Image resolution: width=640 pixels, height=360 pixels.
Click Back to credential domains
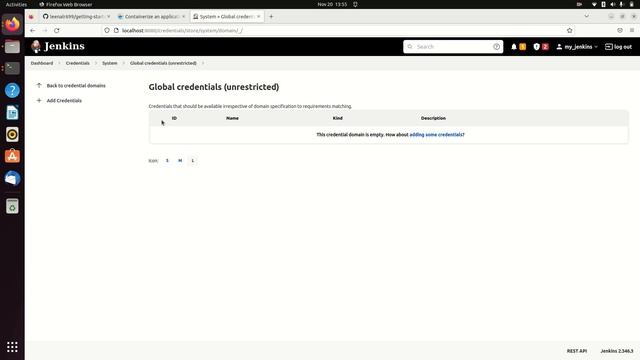coord(76,86)
